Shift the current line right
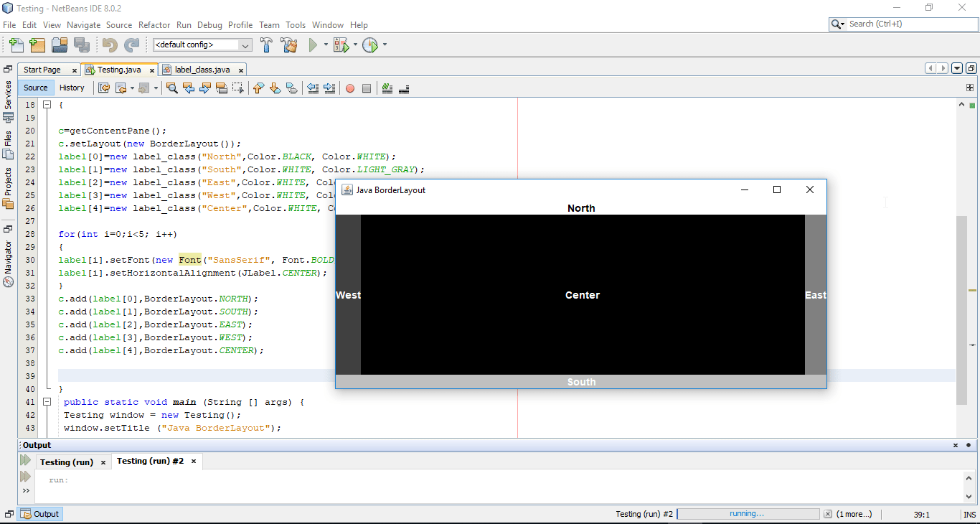This screenshot has height=524, width=980. pos(329,88)
